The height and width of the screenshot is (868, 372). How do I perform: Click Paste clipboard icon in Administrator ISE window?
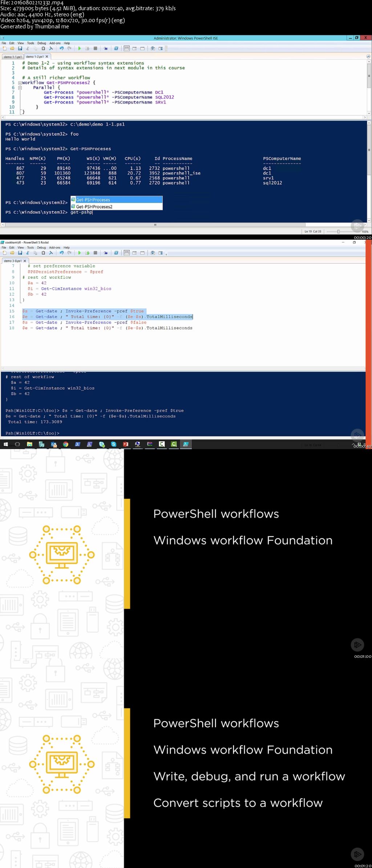tap(43, 48)
